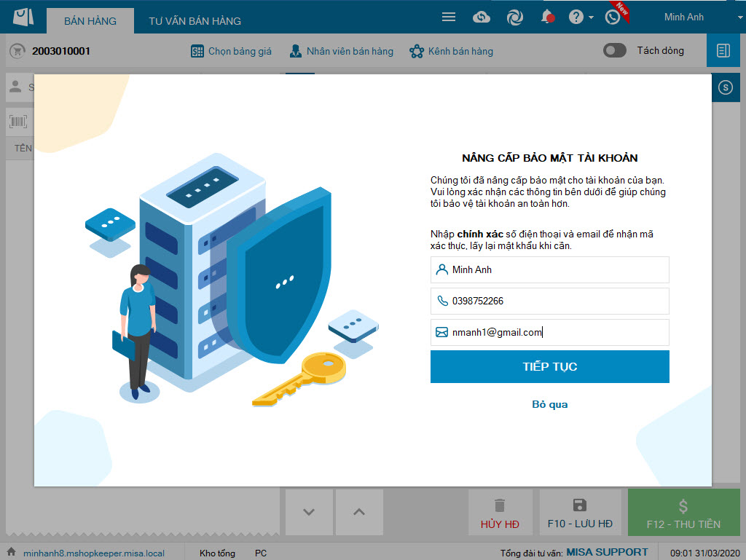This screenshot has height=560, width=746.
Task: Click the customer person icon on left
Action: click(x=16, y=87)
